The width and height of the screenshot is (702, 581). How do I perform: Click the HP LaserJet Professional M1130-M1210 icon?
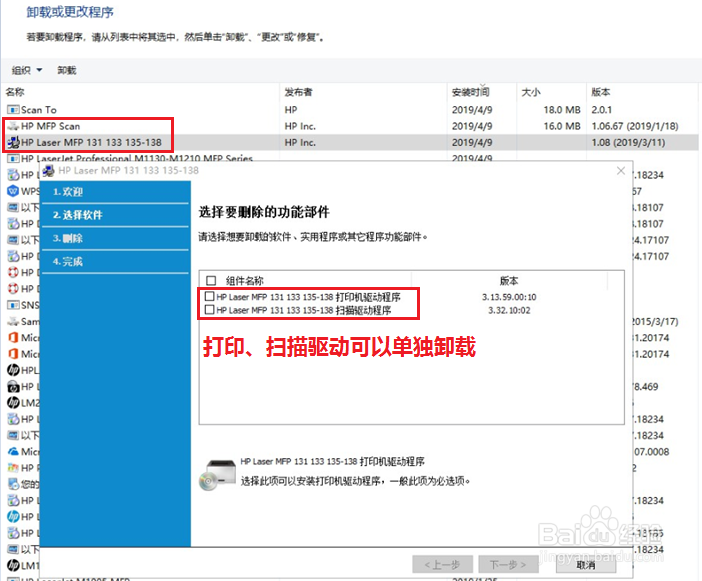(13, 158)
